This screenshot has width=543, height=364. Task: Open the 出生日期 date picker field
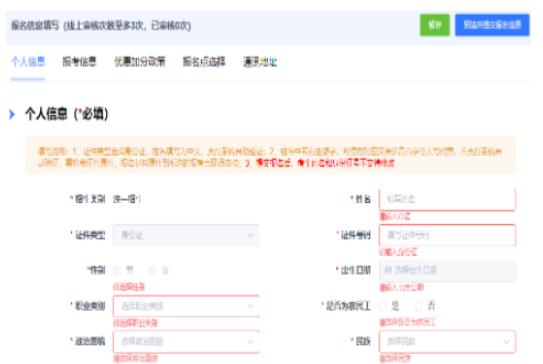(x=447, y=270)
